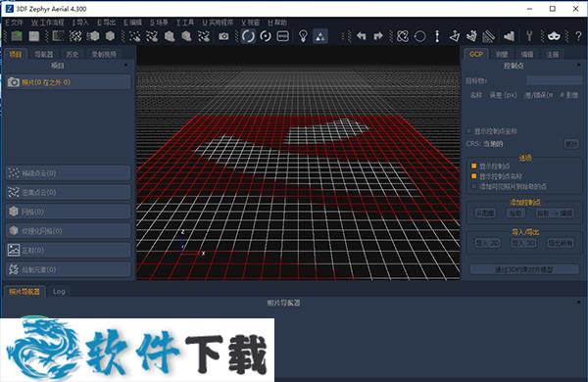Screen dimensions: 588x382
Task: Collapse control points panel via corner dot
Action: pos(579,66)
